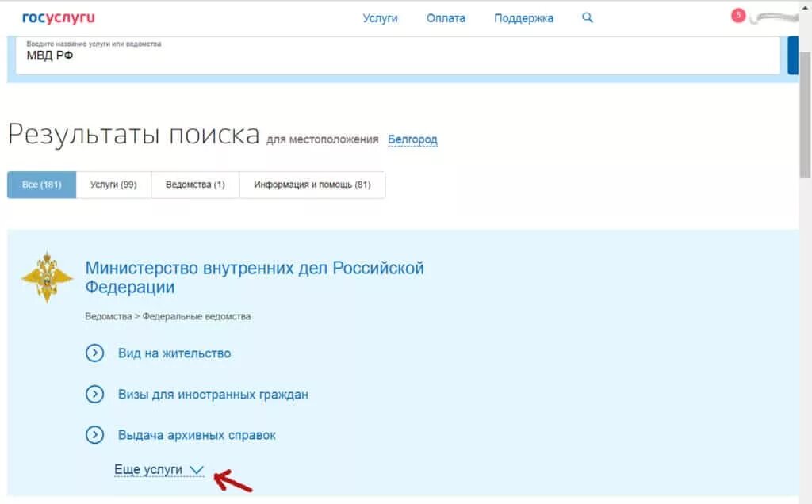Image resolution: width=812 pixels, height=504 pixels.
Task: Click the search field containing МВД РФ
Action: tap(398, 55)
